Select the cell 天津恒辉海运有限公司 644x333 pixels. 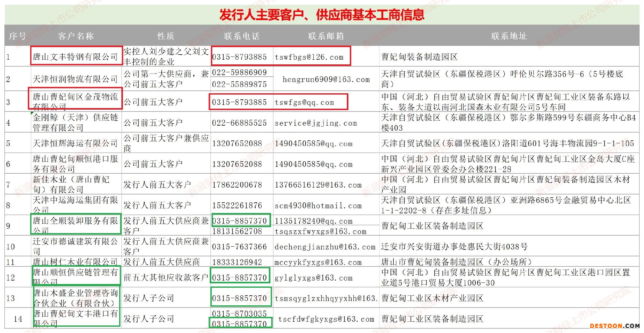[x=75, y=143]
